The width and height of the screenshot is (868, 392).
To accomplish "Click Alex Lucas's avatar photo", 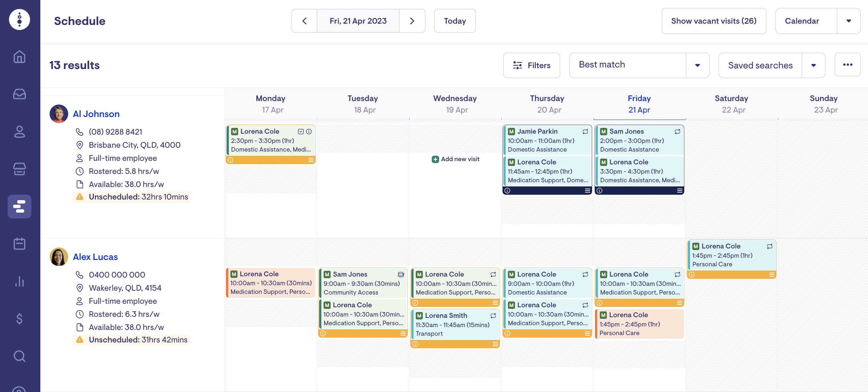I will 59,257.
